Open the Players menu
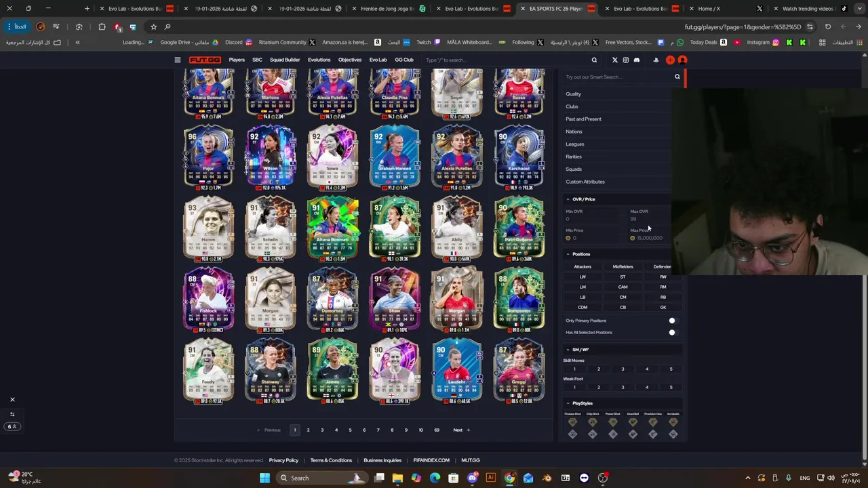The image size is (868, 488). point(237,60)
